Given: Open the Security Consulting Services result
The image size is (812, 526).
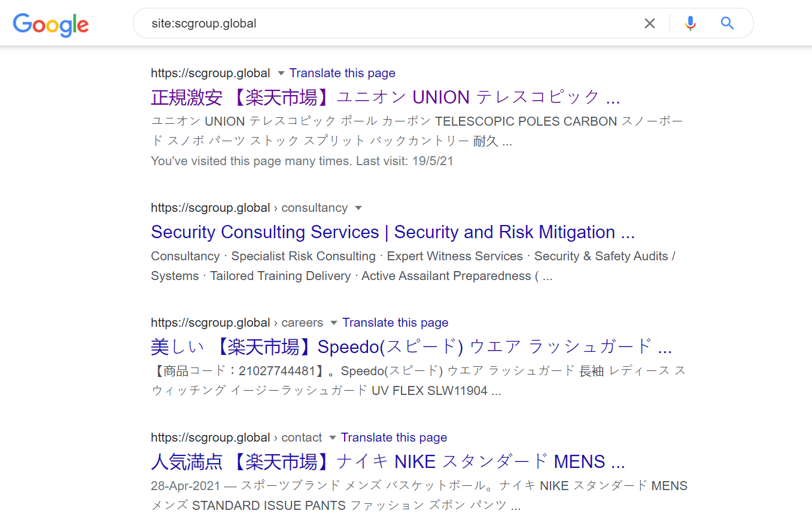Looking at the screenshot, I should (x=393, y=232).
